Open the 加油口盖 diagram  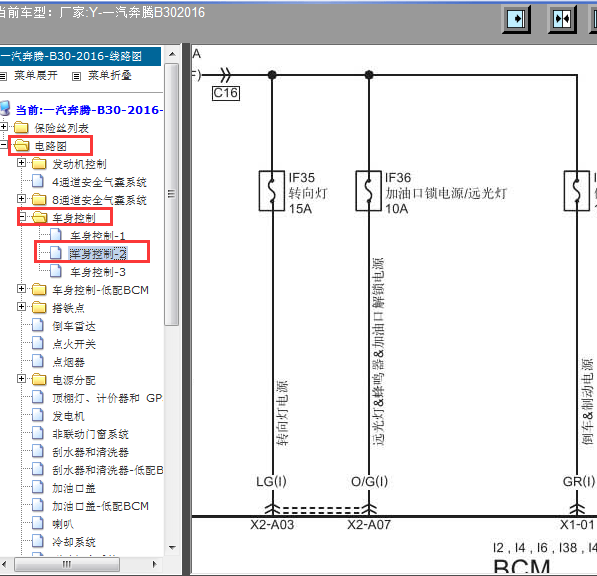(74, 488)
